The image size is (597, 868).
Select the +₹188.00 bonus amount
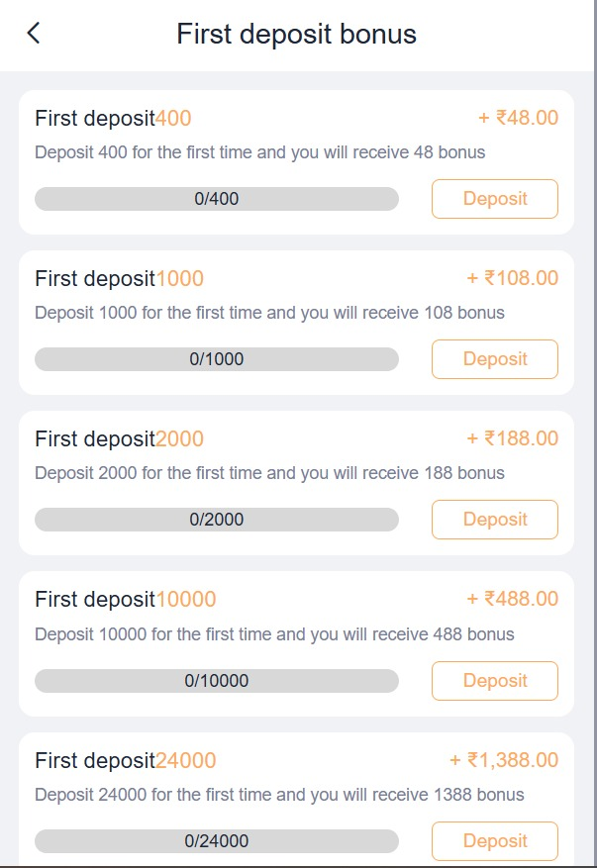[512, 438]
